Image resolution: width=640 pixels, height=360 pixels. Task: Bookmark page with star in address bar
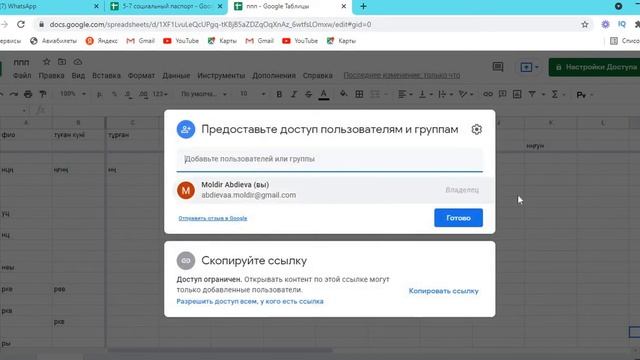point(585,24)
